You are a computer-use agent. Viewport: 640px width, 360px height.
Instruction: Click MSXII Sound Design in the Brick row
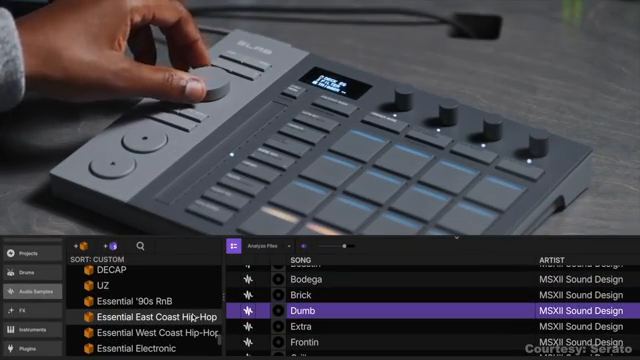(x=581, y=295)
